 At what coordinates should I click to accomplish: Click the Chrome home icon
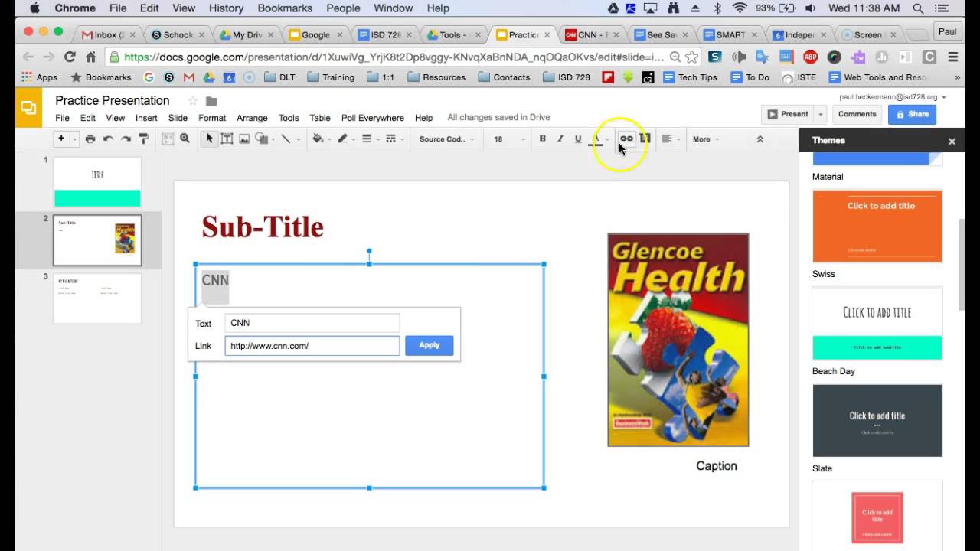pos(90,57)
